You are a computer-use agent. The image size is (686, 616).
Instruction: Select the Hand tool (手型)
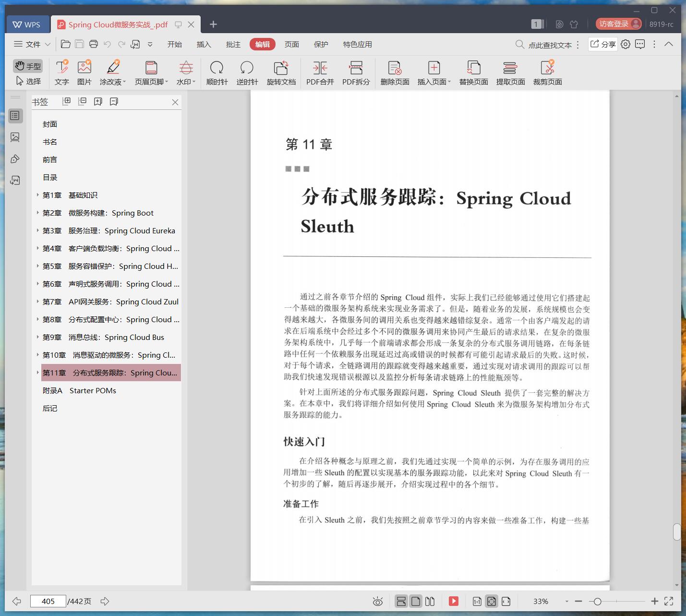tap(28, 66)
